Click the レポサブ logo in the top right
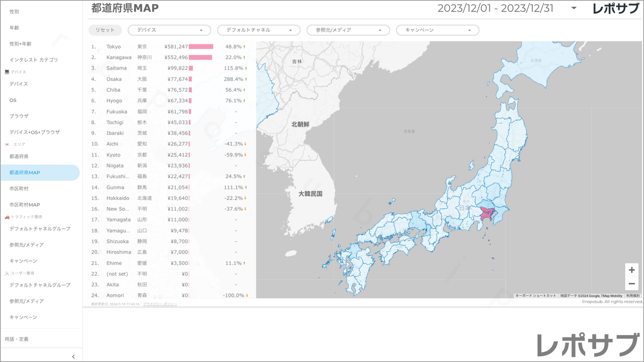The image size is (644, 362). tap(615, 8)
